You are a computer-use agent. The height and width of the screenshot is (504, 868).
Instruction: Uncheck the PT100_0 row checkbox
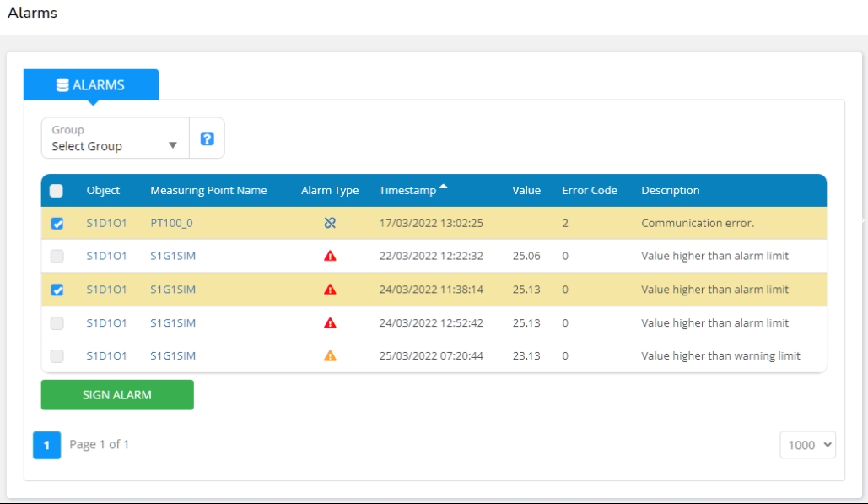(x=57, y=224)
